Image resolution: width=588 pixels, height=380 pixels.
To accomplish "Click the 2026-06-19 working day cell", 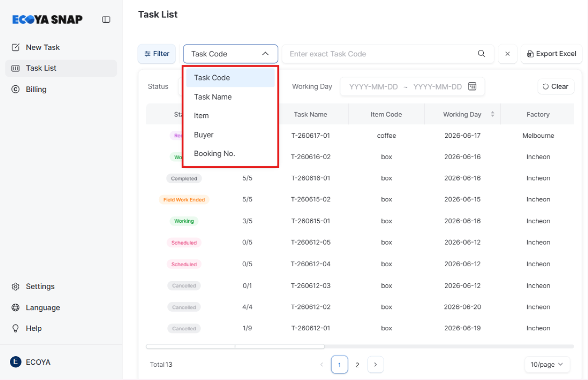I will coord(462,328).
